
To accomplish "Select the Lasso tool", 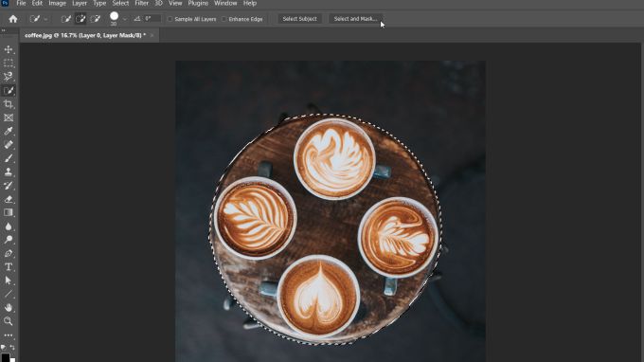I will click(x=9, y=77).
